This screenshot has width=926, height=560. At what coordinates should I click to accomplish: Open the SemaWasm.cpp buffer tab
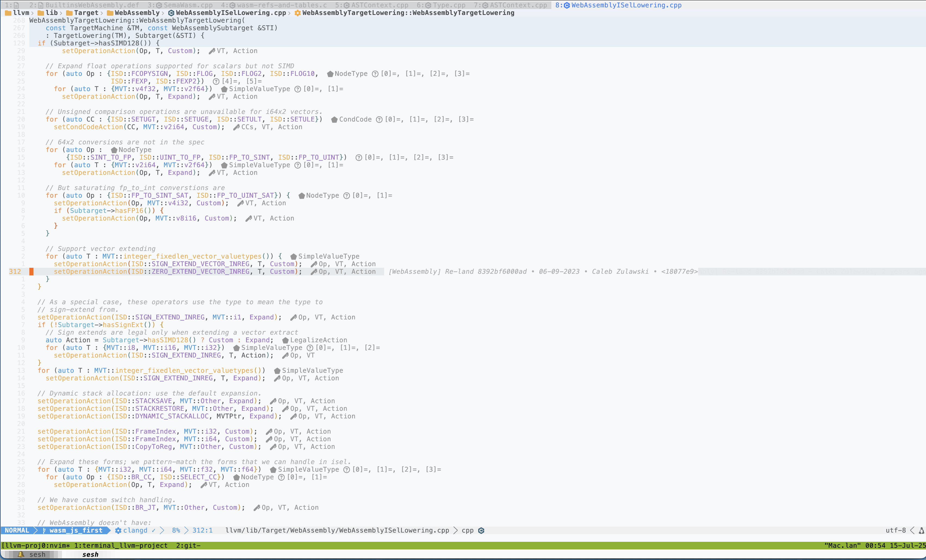[x=180, y=5]
